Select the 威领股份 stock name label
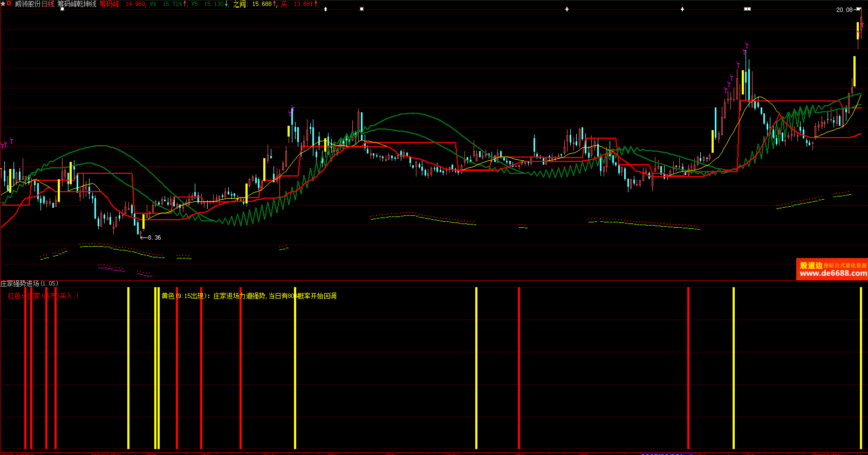This screenshot has width=868, height=455. tap(28, 4)
